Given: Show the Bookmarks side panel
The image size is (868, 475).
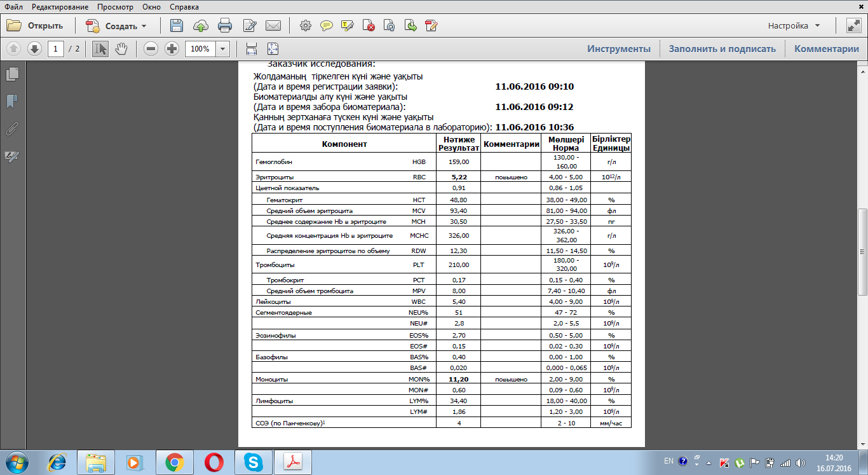Looking at the screenshot, I should coord(12,102).
